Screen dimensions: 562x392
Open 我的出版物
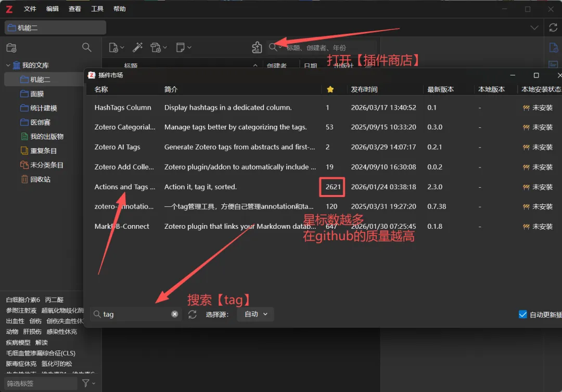[47, 136]
